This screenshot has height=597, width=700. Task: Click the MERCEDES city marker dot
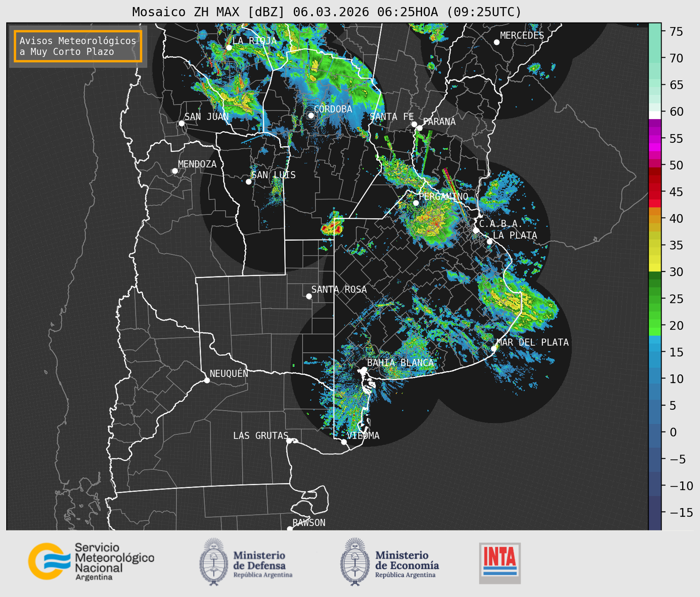point(497,42)
